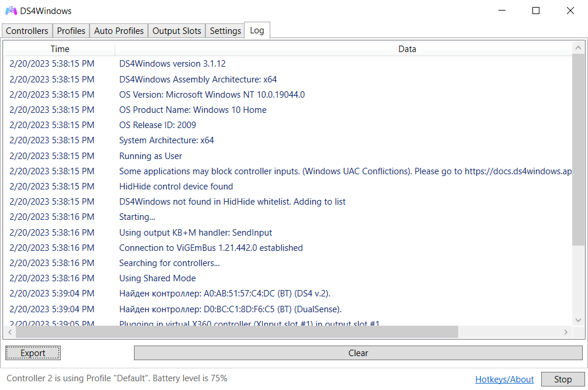The width and height of the screenshot is (588, 390).
Task: Select the "DS4Windows version 3.1.12" log row
Action: pyautogui.click(x=288, y=64)
